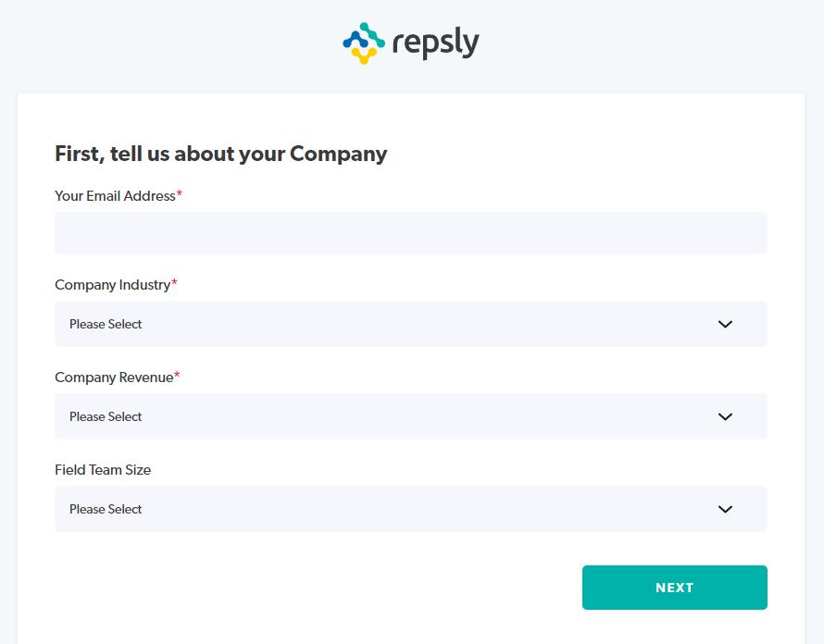
Task: Click 'Please Select' under Company Revenue
Action: click(106, 416)
